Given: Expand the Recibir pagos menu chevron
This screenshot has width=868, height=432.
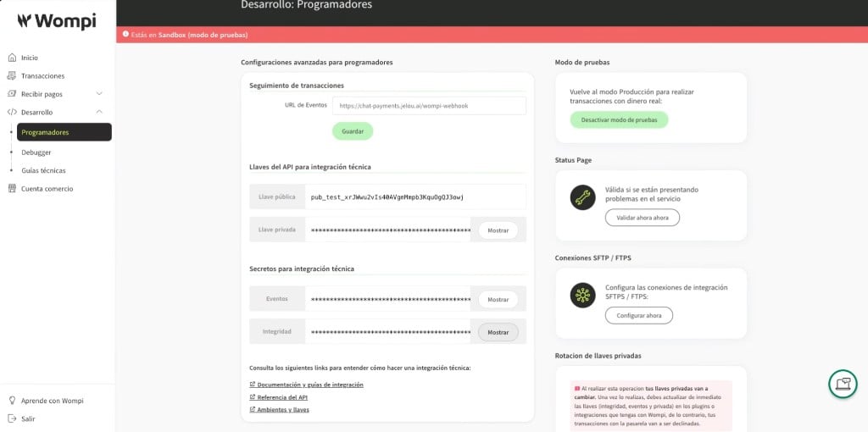Looking at the screenshot, I should [100, 94].
